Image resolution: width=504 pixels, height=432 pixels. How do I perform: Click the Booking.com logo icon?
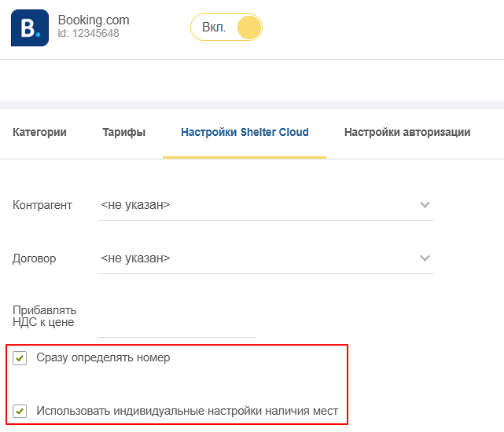point(30,27)
